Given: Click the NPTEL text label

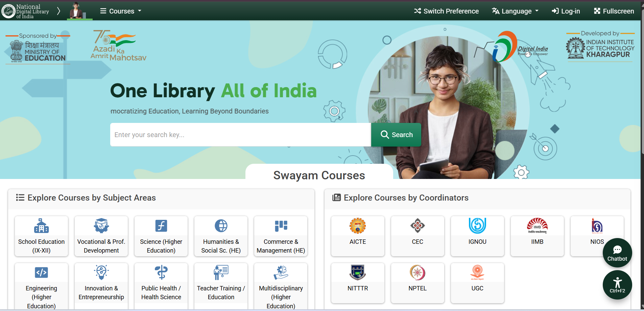Looking at the screenshot, I should click(x=418, y=288).
